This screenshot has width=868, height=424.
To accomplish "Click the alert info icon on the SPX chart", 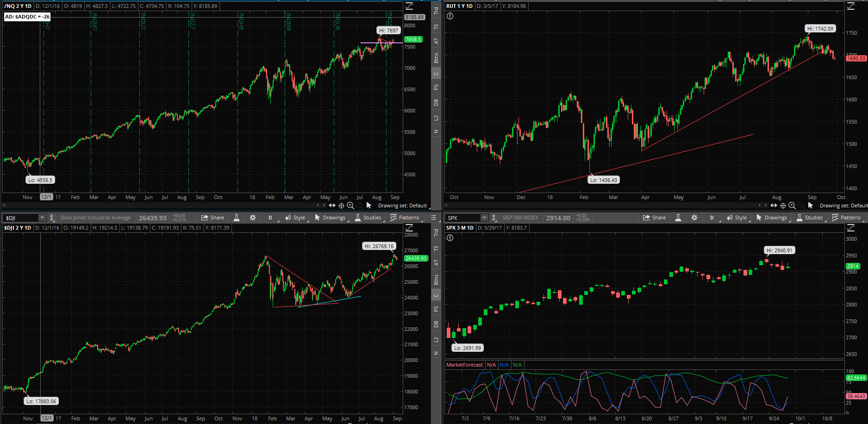I will click(450, 238).
